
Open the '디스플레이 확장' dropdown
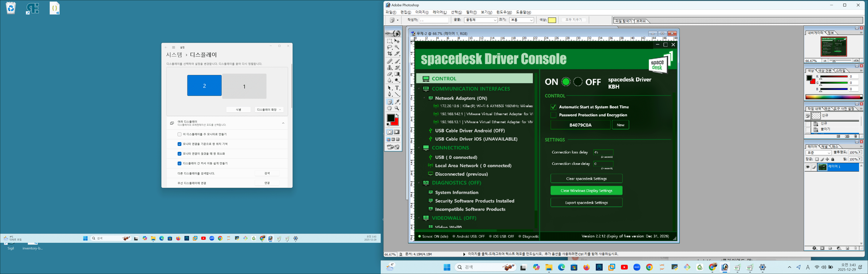tap(269, 110)
